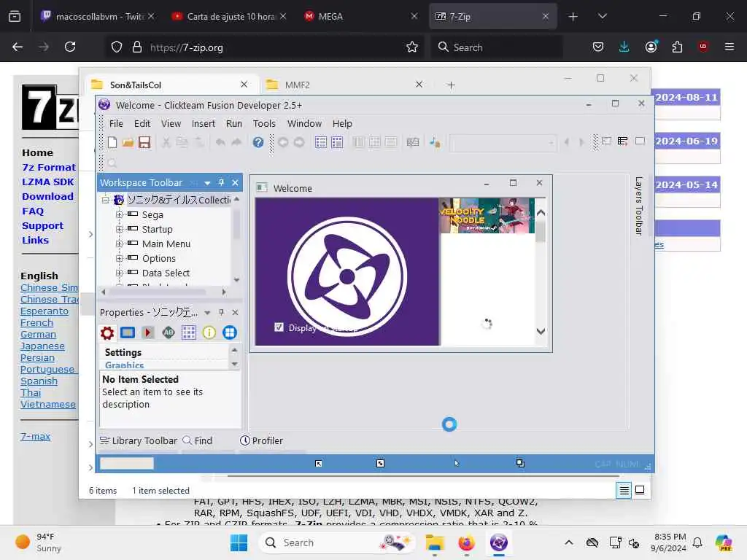The image size is (747, 560).
Task: Open the Library Toolbar tab
Action: pyautogui.click(x=138, y=441)
